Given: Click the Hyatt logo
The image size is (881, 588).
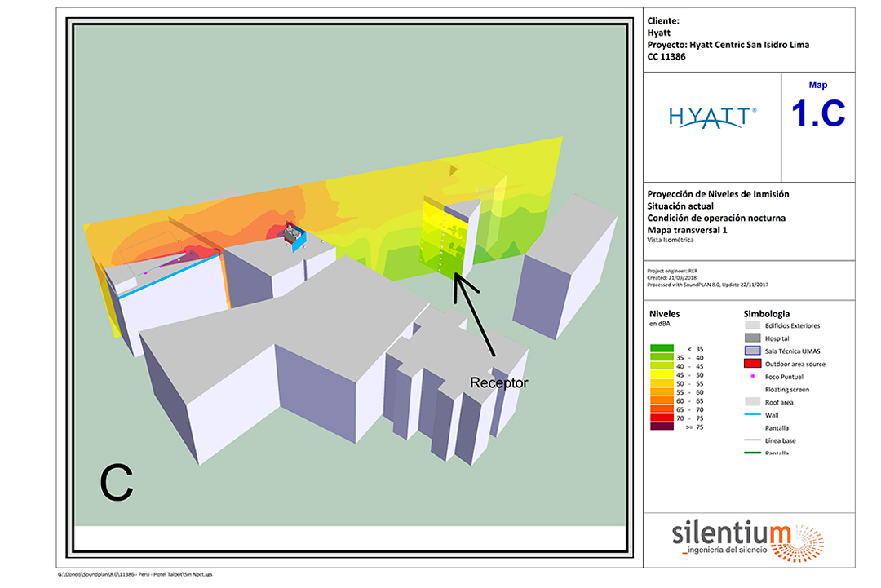Looking at the screenshot, I should 711,118.
